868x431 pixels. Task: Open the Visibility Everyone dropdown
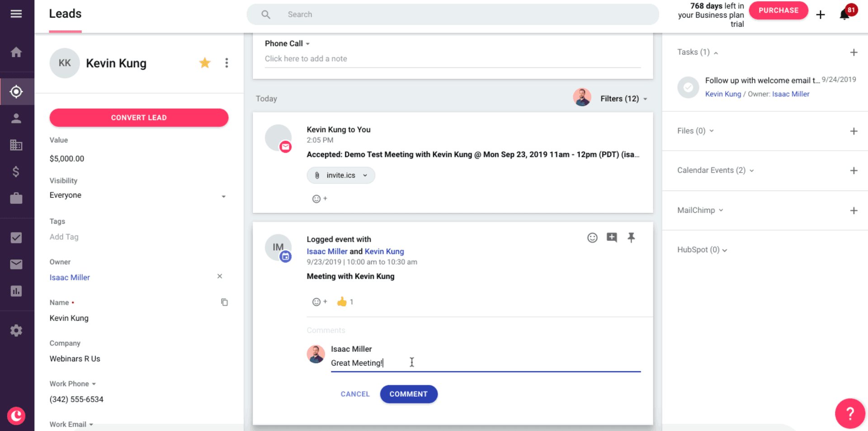click(x=138, y=196)
